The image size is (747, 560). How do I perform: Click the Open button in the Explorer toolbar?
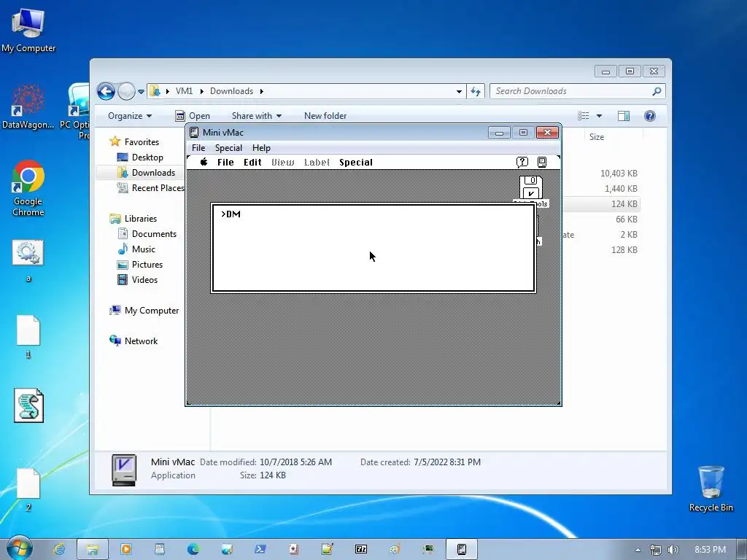click(x=193, y=116)
